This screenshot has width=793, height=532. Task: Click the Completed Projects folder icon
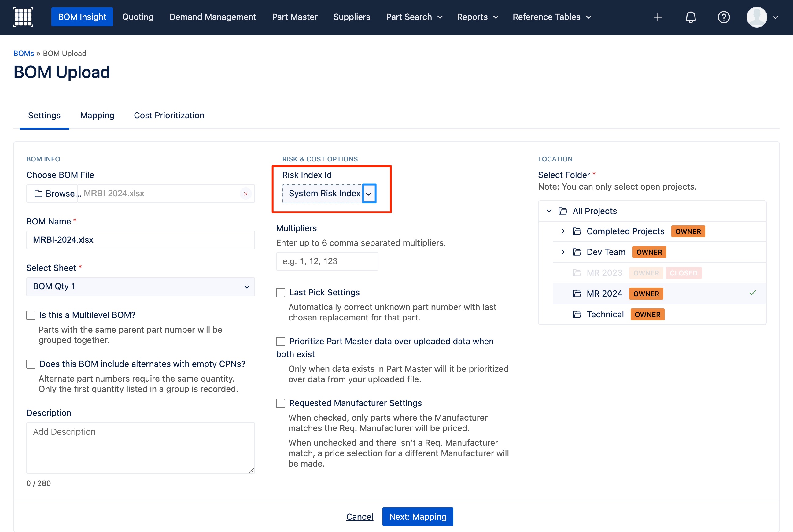point(577,231)
